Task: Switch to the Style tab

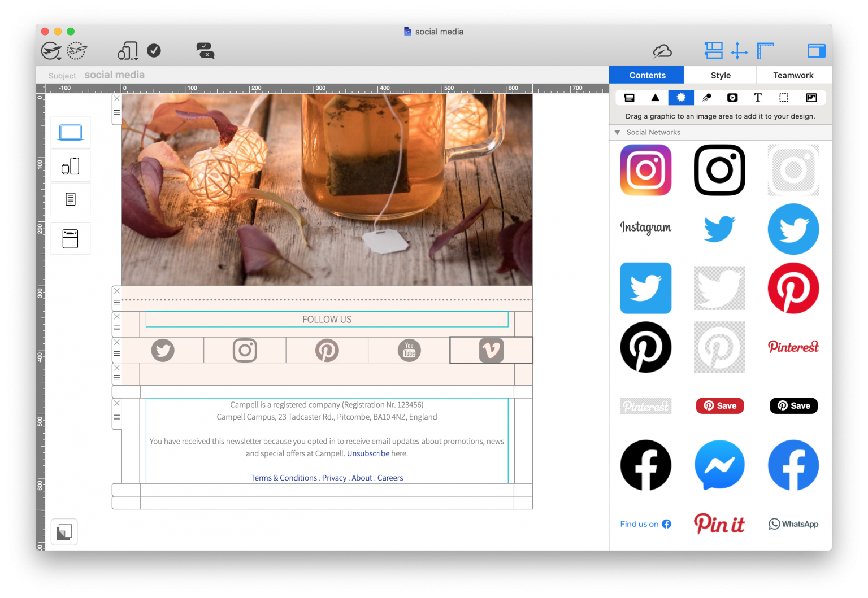Action: click(719, 75)
